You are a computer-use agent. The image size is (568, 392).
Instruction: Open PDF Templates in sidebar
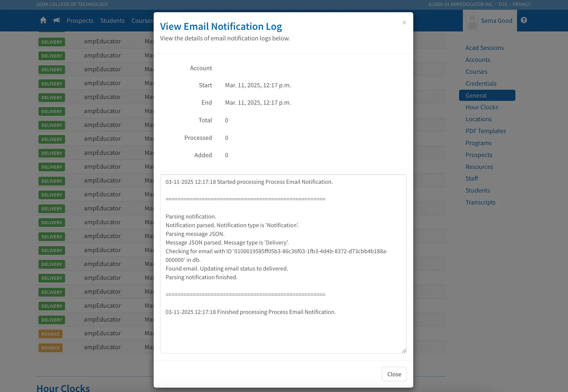(486, 131)
